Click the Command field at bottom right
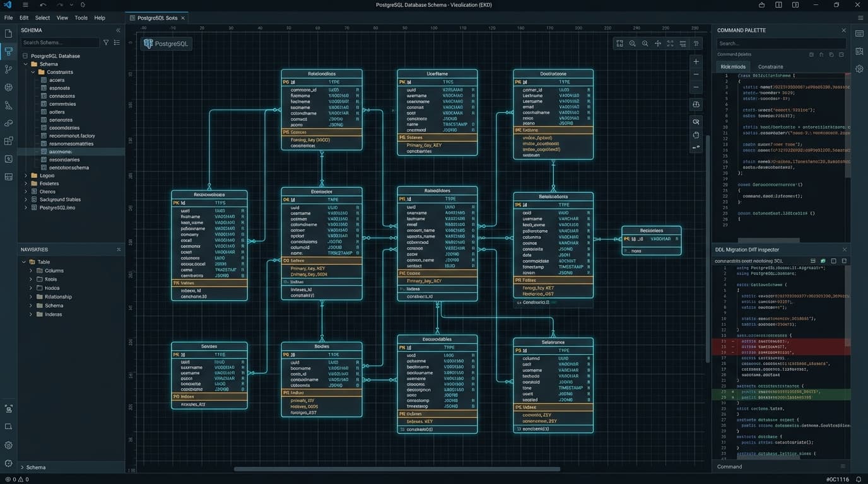The image size is (868, 484). click(782, 467)
